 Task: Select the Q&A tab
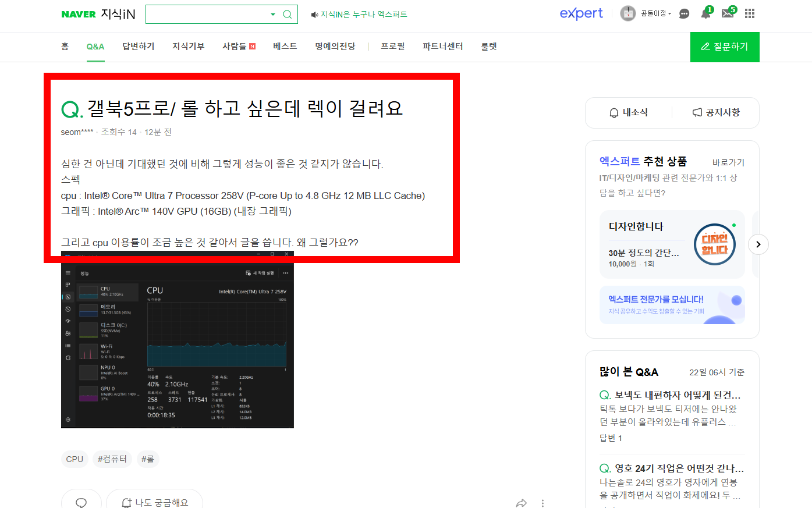[95, 47]
